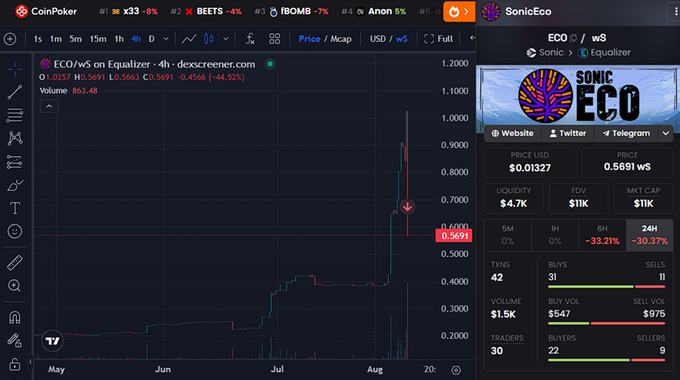680x380 pixels.
Task: Select the 1h timeframe
Action: pos(119,39)
